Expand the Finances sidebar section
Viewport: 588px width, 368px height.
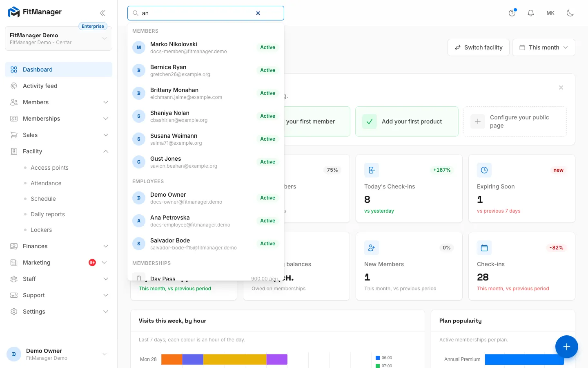click(59, 246)
